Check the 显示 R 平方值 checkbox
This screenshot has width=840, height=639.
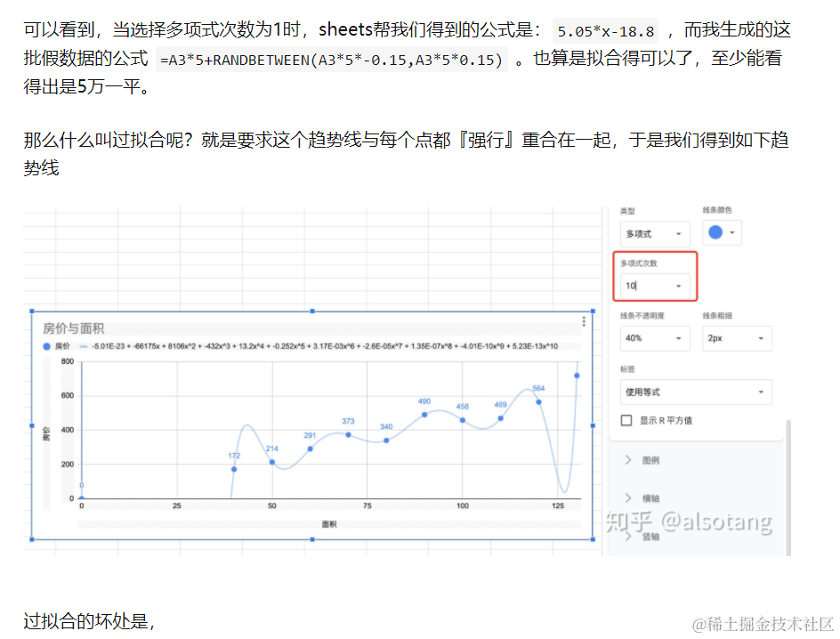click(626, 420)
